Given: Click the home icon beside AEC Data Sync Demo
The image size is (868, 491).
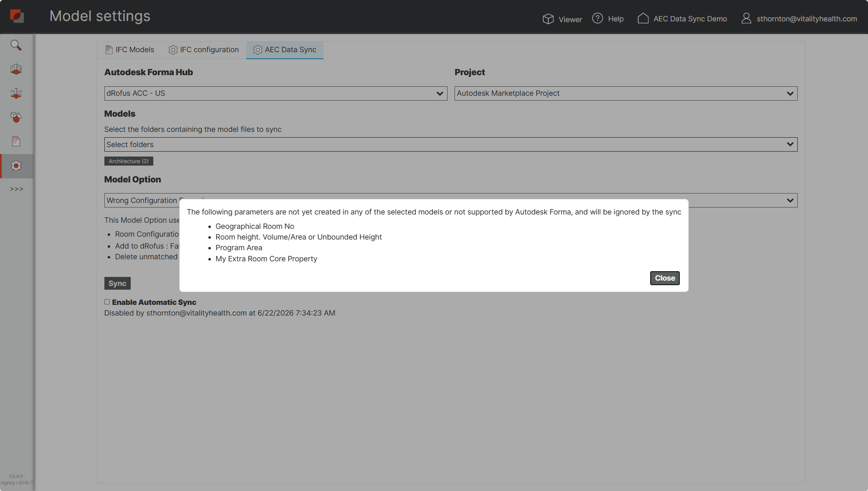Looking at the screenshot, I should tap(643, 18).
